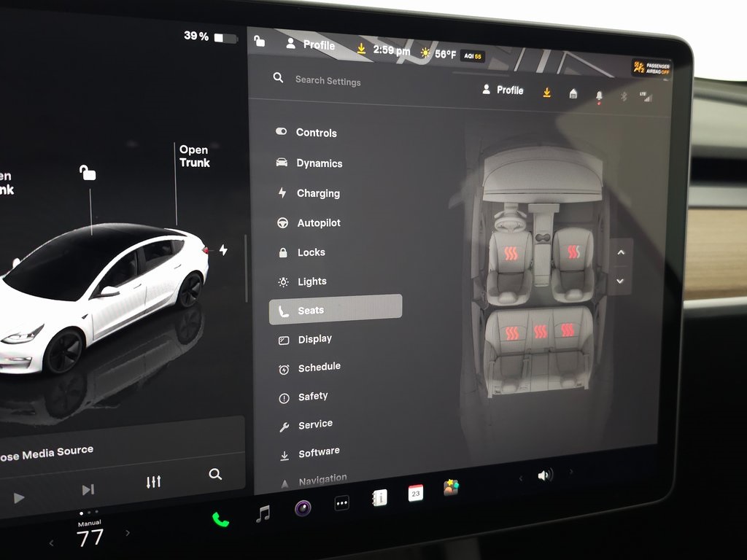Screen dimensions: 747x560
Task: Tap the up chevron beside the seat diagram
Action: coord(621,252)
